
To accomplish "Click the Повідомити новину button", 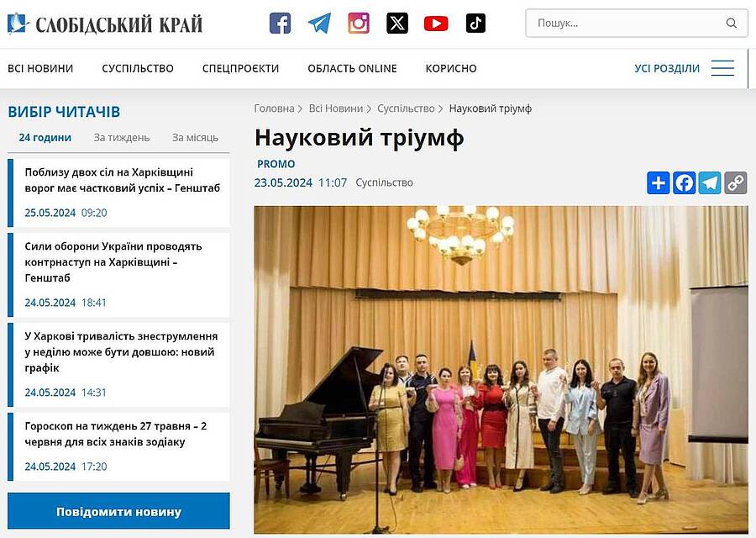I will (x=118, y=511).
